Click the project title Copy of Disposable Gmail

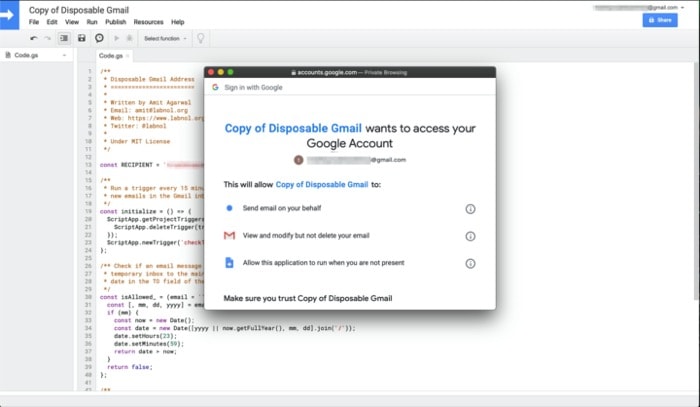(x=79, y=10)
